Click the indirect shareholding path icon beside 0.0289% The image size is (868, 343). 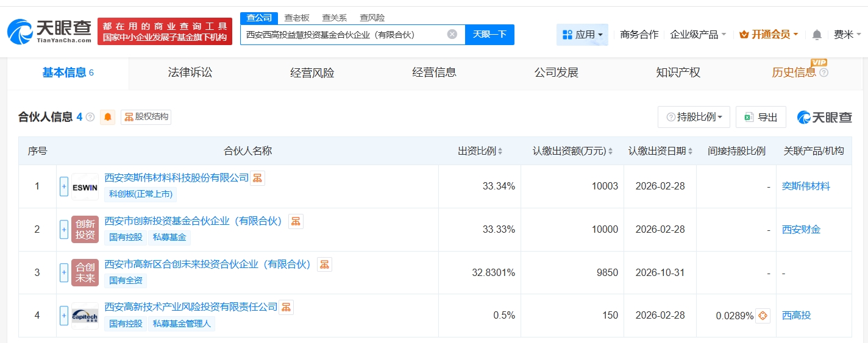[763, 316]
